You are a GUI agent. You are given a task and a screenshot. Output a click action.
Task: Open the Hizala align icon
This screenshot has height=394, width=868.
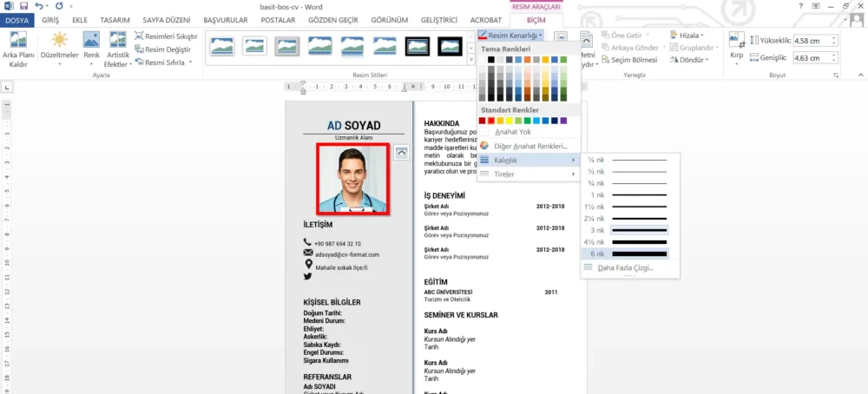pos(674,35)
